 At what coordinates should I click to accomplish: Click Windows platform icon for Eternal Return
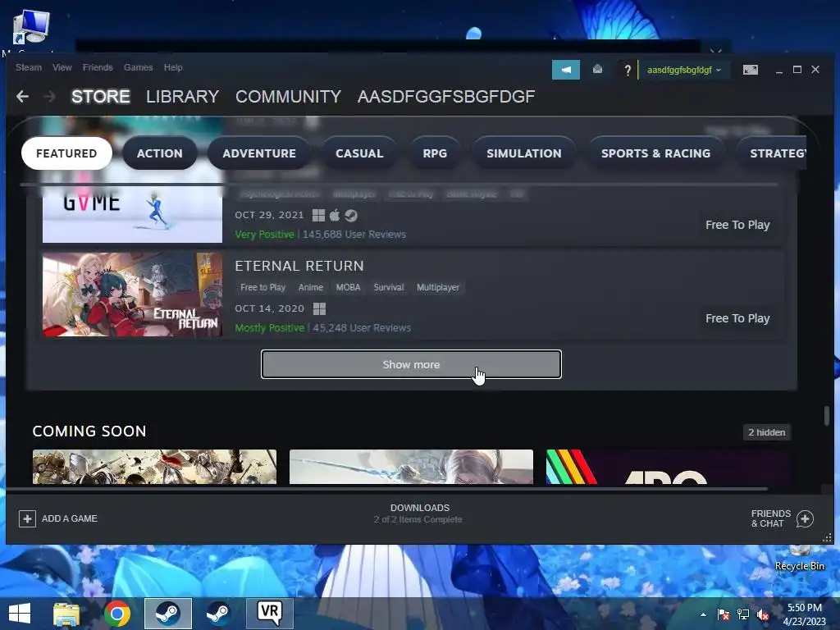click(x=319, y=308)
